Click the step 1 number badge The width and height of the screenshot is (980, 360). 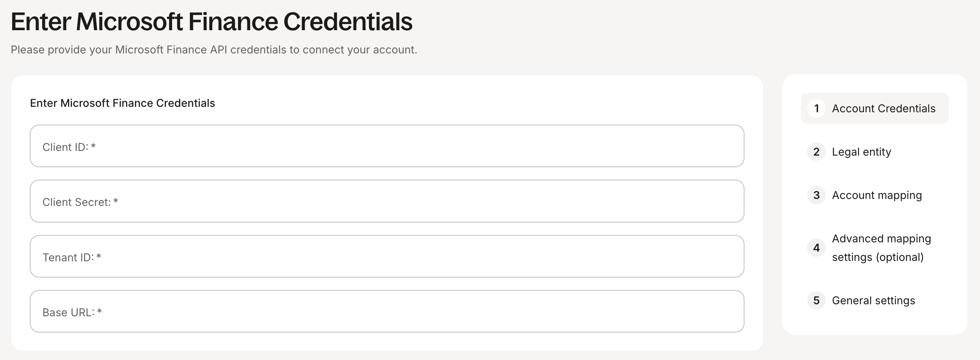pyautogui.click(x=816, y=108)
